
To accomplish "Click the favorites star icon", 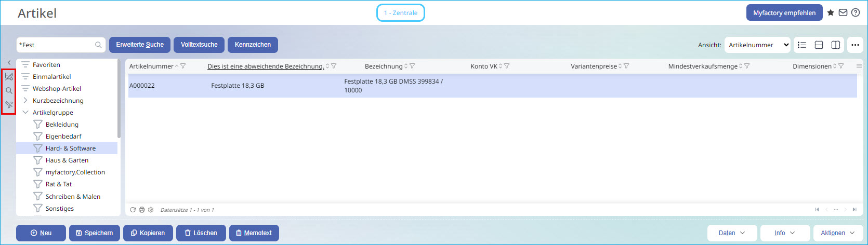I will (x=831, y=13).
